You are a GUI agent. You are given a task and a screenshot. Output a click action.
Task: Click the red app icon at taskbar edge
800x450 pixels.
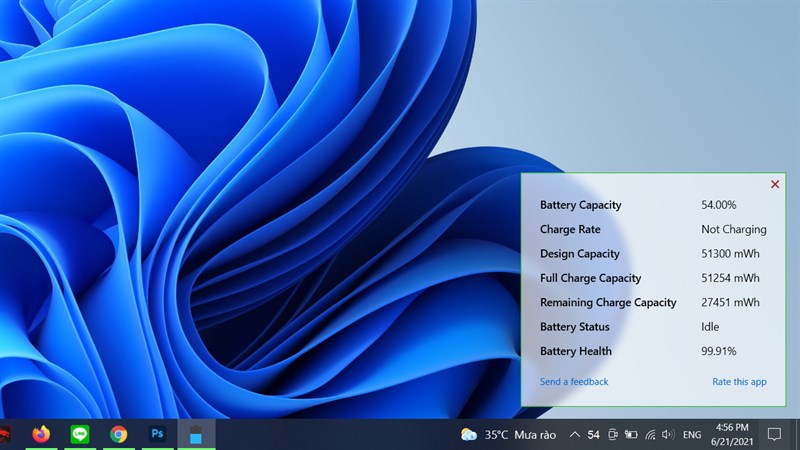5,434
